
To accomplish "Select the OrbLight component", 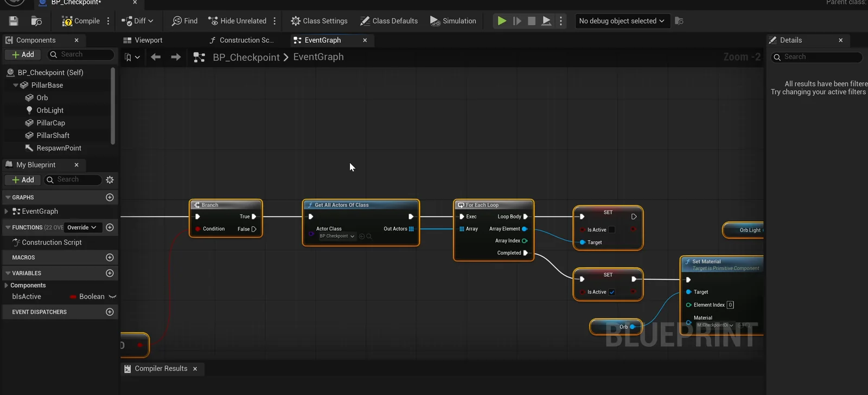I will point(50,110).
